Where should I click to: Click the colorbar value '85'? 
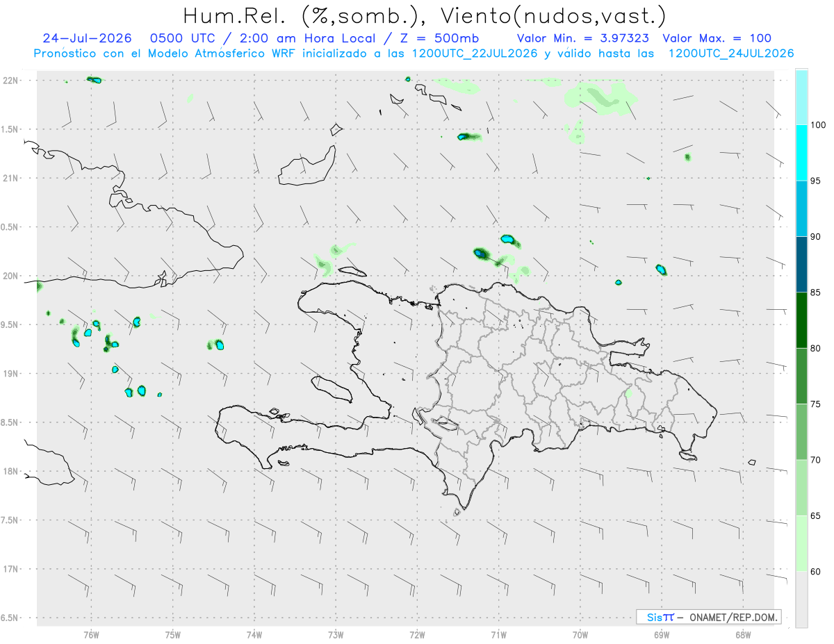pos(816,292)
